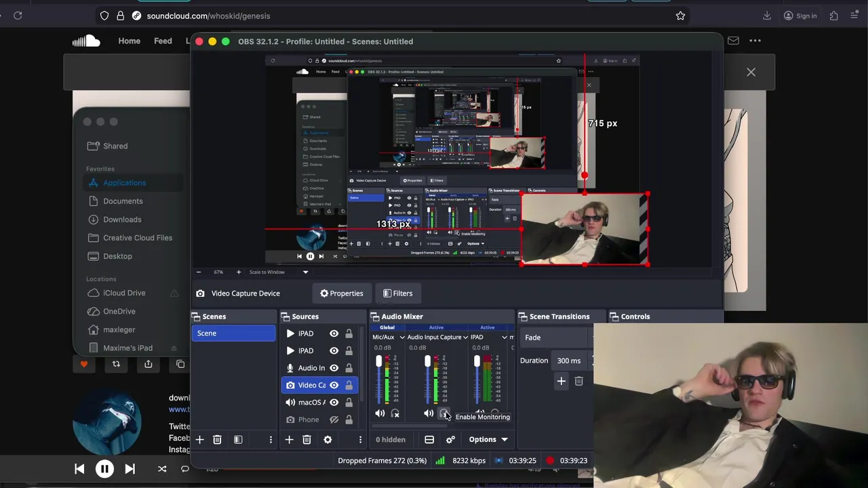The image size is (868, 488).
Task: Hide the Audio In source eye icon
Action: click(334, 368)
